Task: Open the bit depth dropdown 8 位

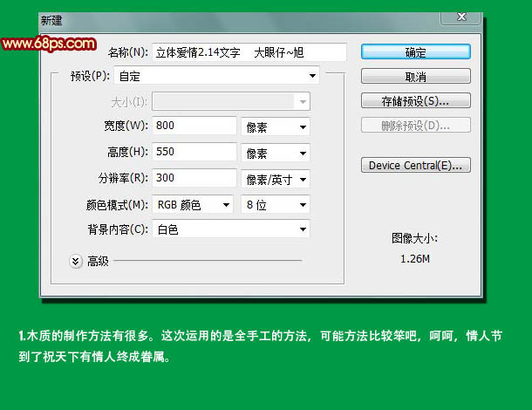Action: click(x=276, y=205)
